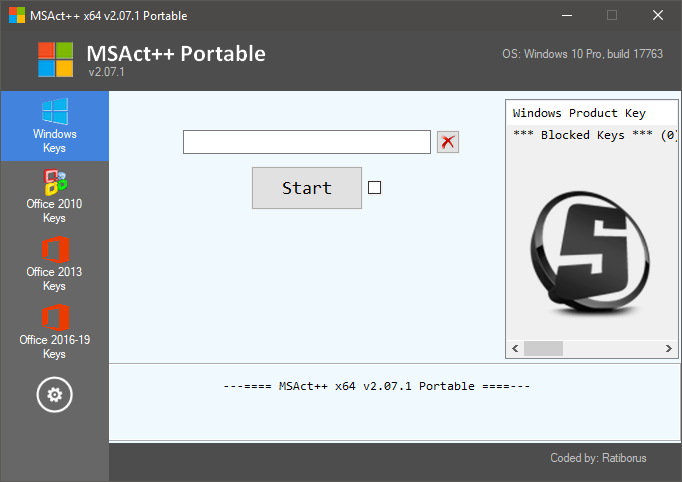This screenshot has width=682, height=482.
Task: Focus the product key input field
Action: tap(306, 142)
